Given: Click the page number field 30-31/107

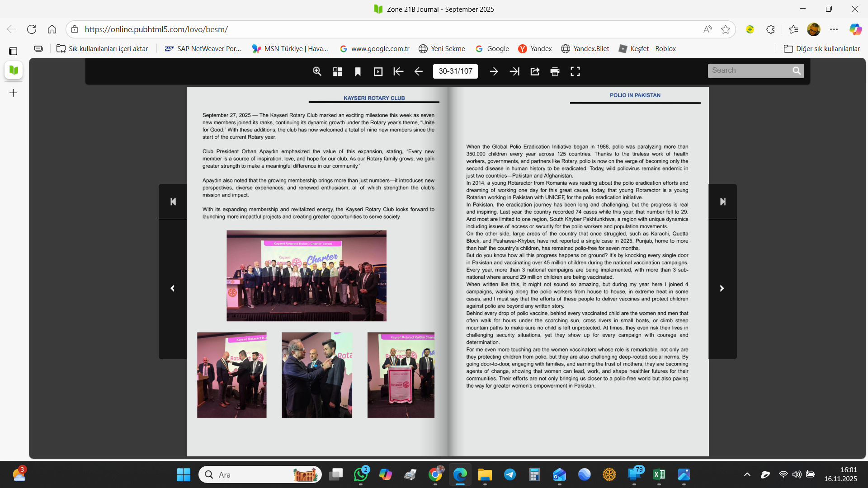Looking at the screenshot, I should tap(455, 71).
